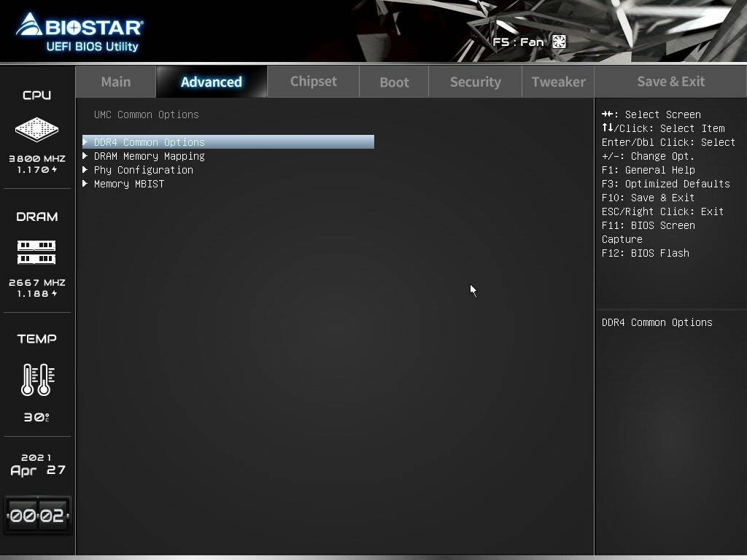Switch to the Boot tab
Screen dimensions: 747x560
[x=394, y=81]
